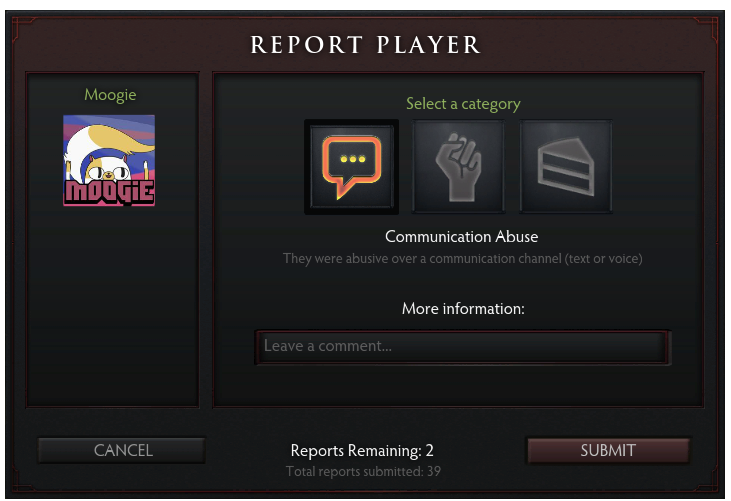Click the Moogie player name
Image resolution: width=731 pixels, height=501 pixels.
110,95
